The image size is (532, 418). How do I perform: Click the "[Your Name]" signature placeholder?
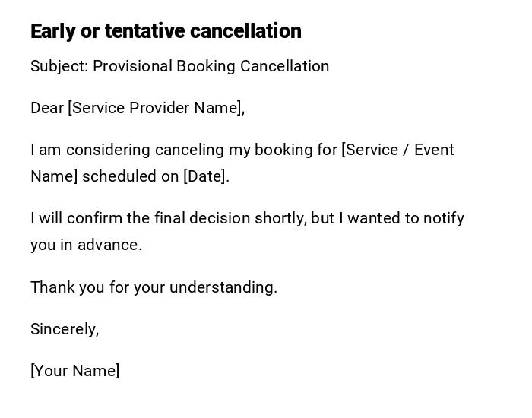click(x=74, y=371)
